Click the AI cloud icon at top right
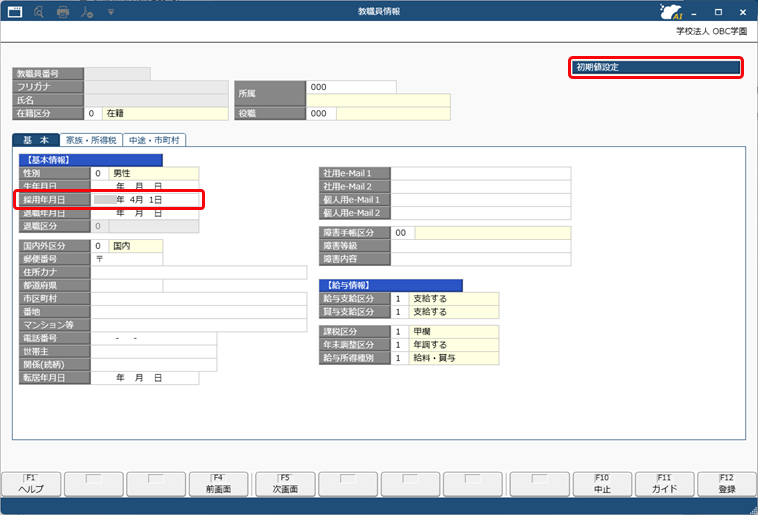 [x=673, y=12]
